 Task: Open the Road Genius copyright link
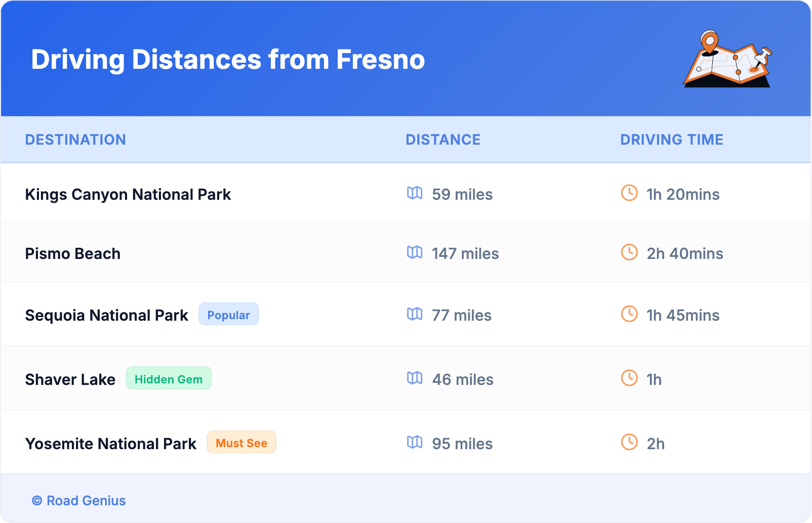(79, 501)
